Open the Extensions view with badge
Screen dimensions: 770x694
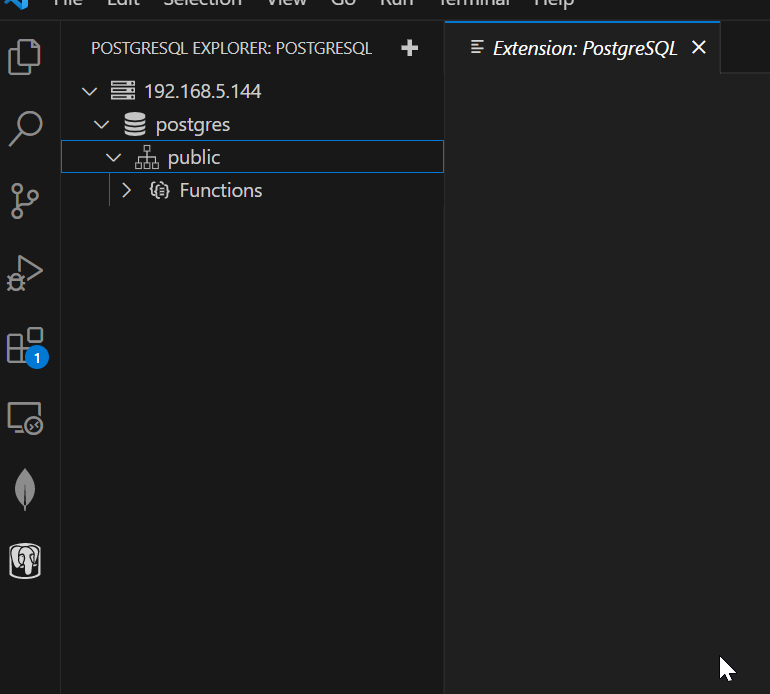point(27,347)
